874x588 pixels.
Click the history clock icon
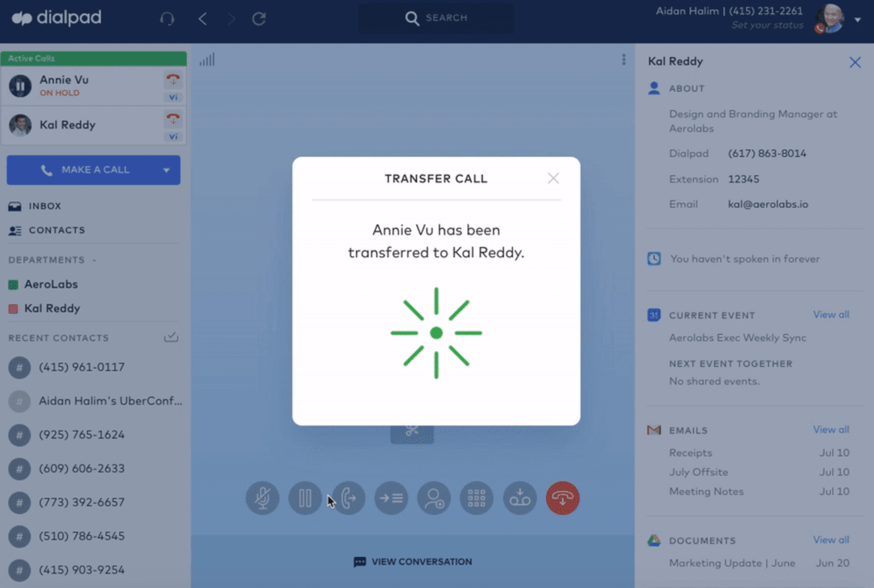(x=654, y=259)
